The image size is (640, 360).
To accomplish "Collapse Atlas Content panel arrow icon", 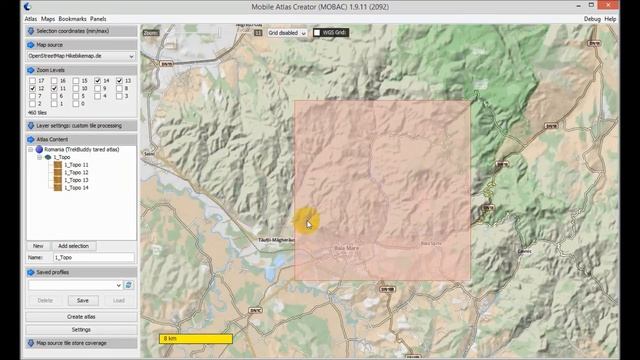I will [31, 140].
